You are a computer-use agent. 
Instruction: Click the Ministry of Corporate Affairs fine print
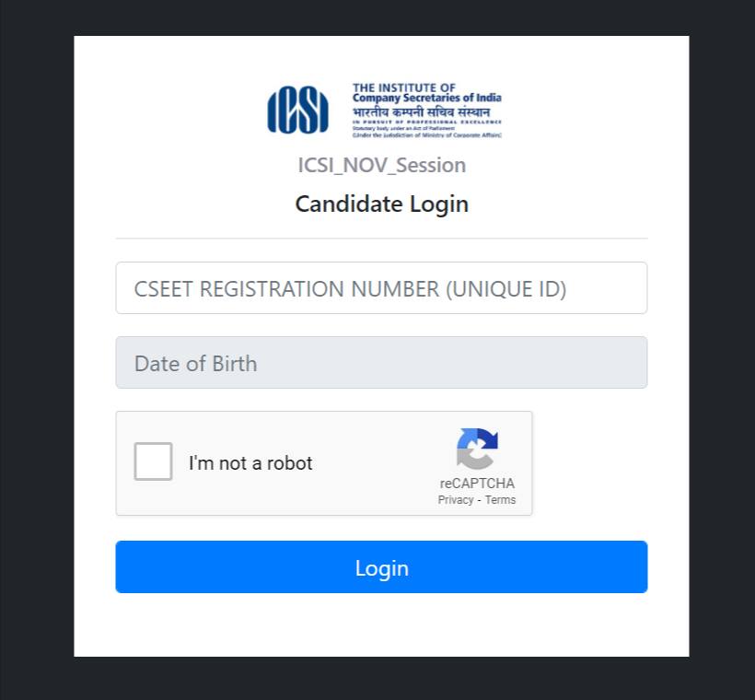tap(426, 135)
